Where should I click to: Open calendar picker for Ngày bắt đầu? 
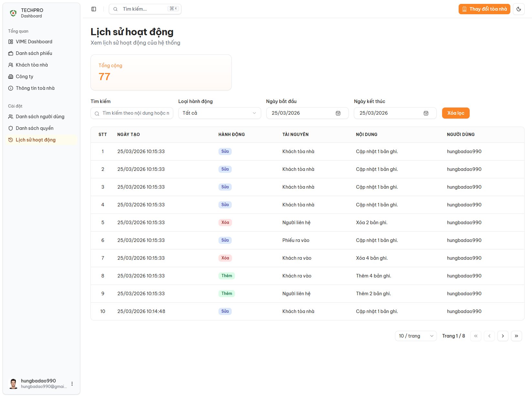pos(338,113)
